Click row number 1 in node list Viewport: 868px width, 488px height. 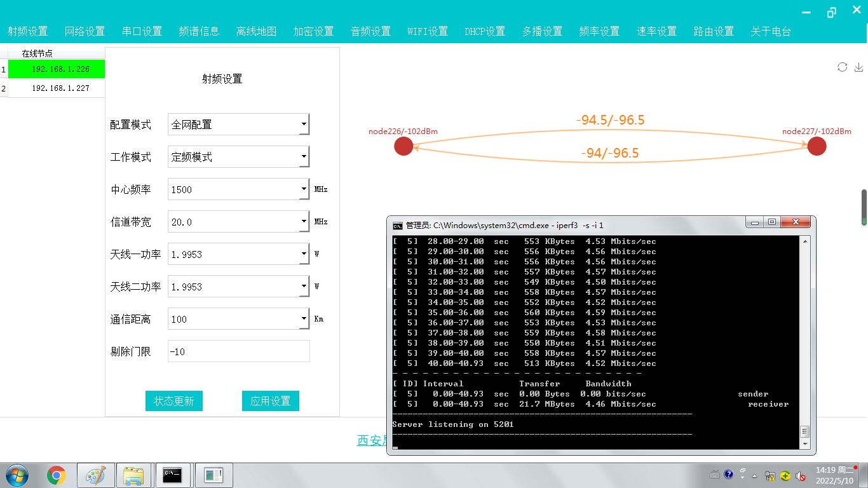tap(4, 69)
